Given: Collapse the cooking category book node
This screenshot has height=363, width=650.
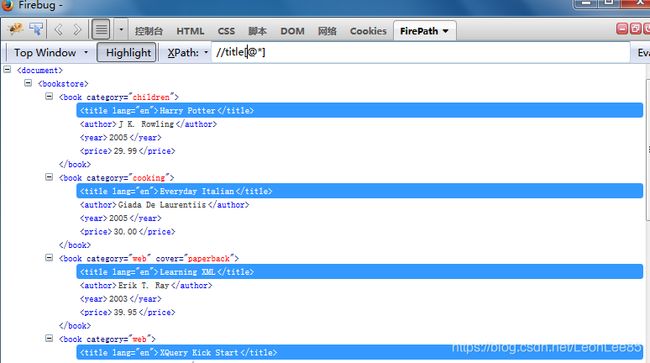Looking at the screenshot, I should click(49, 177).
